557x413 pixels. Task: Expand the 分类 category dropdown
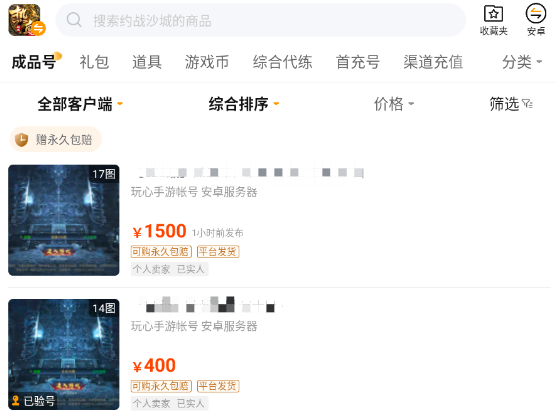[x=522, y=62]
